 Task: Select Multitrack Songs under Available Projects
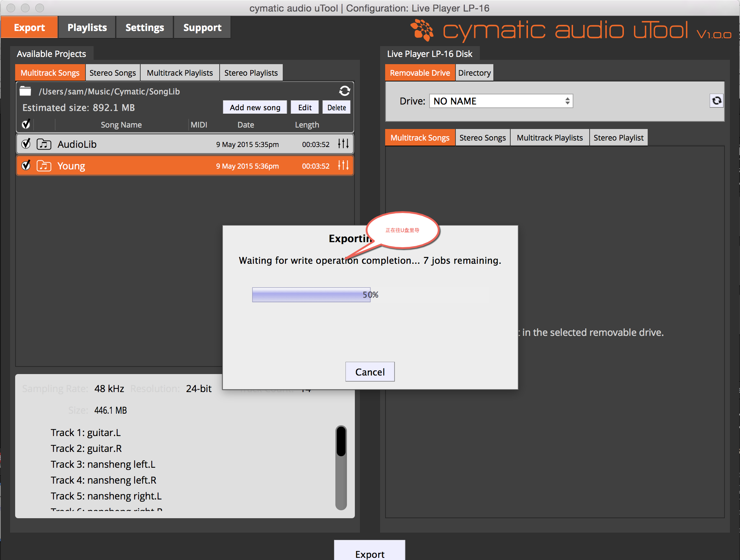click(50, 73)
